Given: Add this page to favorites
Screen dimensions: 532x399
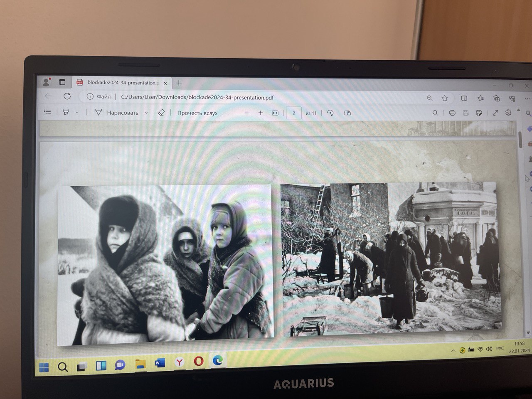Looking at the screenshot, I should click(x=445, y=98).
